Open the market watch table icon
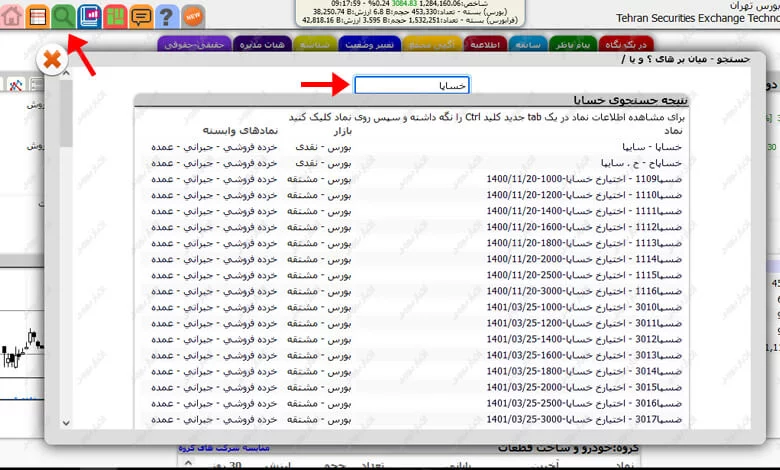 pos(38,15)
